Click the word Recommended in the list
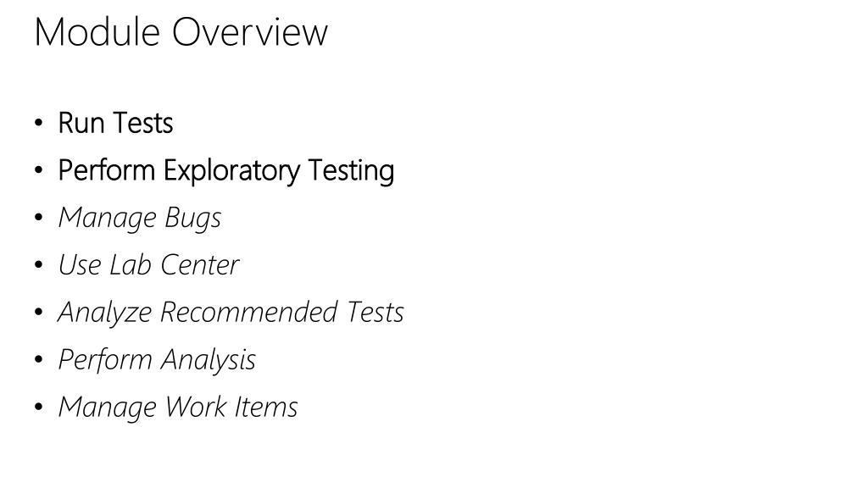This screenshot has width=868, height=488. tap(248, 312)
